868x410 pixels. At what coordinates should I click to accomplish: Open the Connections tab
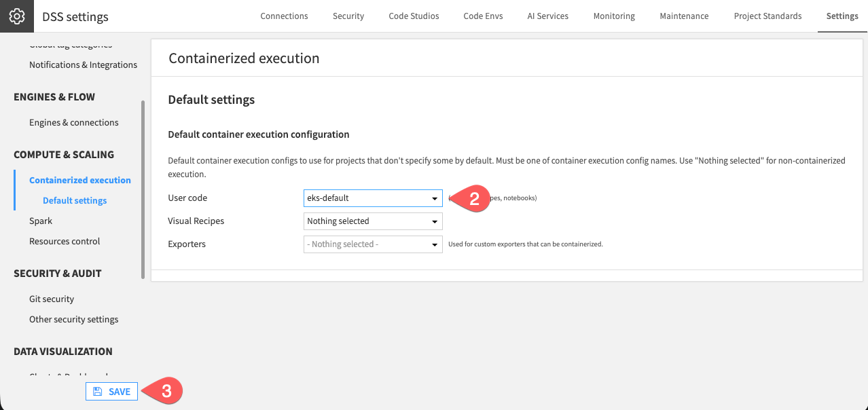[284, 16]
